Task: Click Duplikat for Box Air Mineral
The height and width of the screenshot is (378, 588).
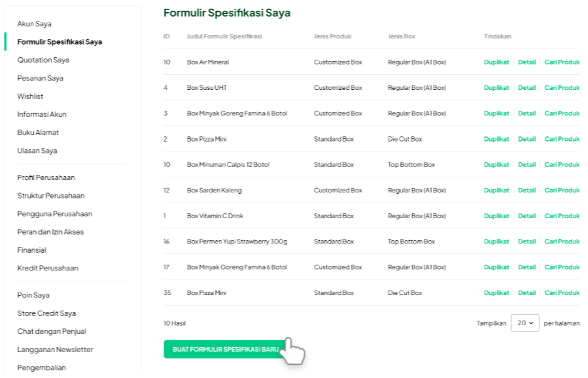Action: click(496, 62)
